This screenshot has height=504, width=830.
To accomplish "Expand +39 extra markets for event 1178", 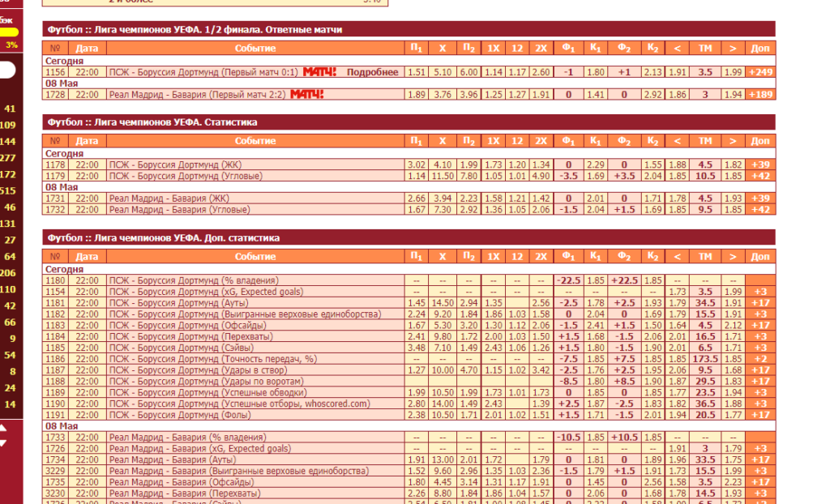I will [760, 164].
